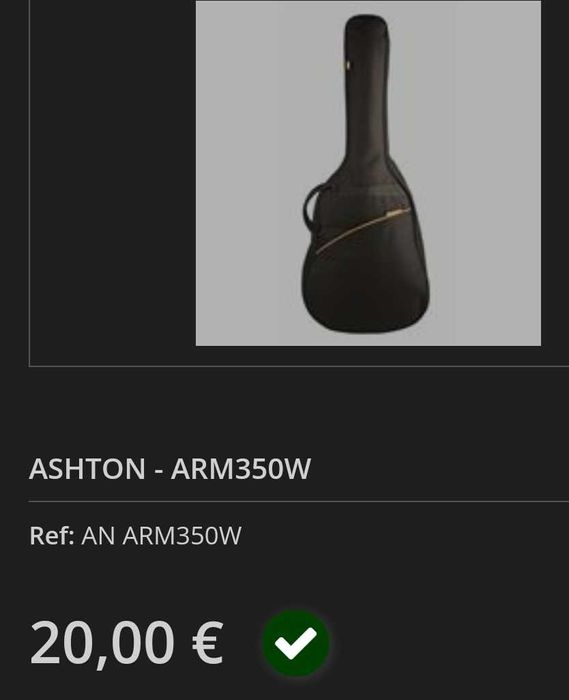Click the divider line under the product title

click(x=299, y=501)
